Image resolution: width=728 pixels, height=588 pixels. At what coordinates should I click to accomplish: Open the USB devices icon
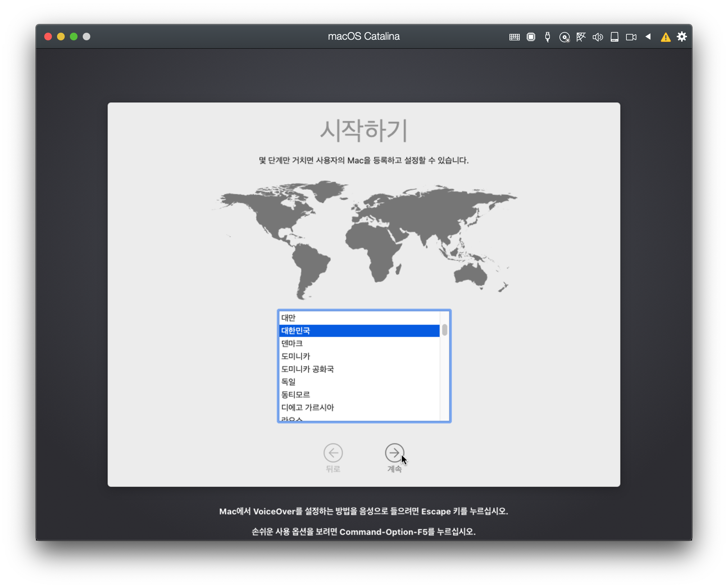pos(547,37)
